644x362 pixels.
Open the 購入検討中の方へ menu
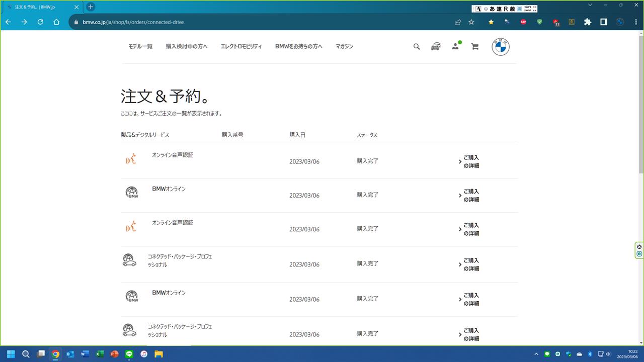(187, 46)
